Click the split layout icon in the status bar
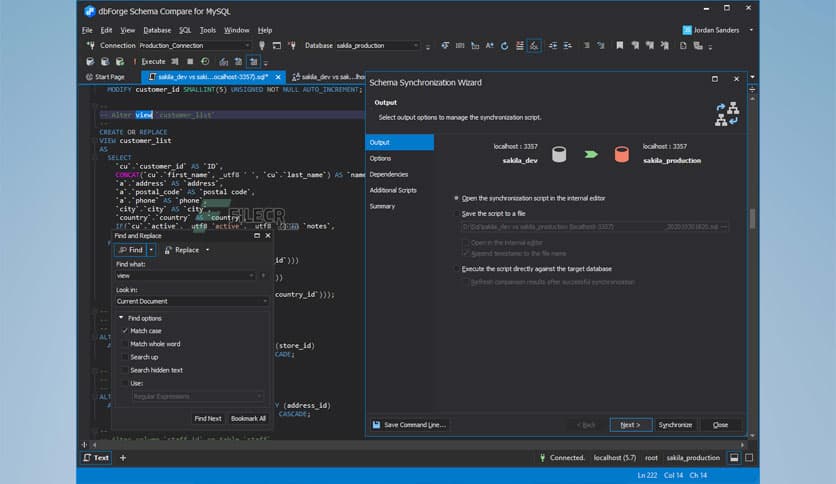 point(734,457)
